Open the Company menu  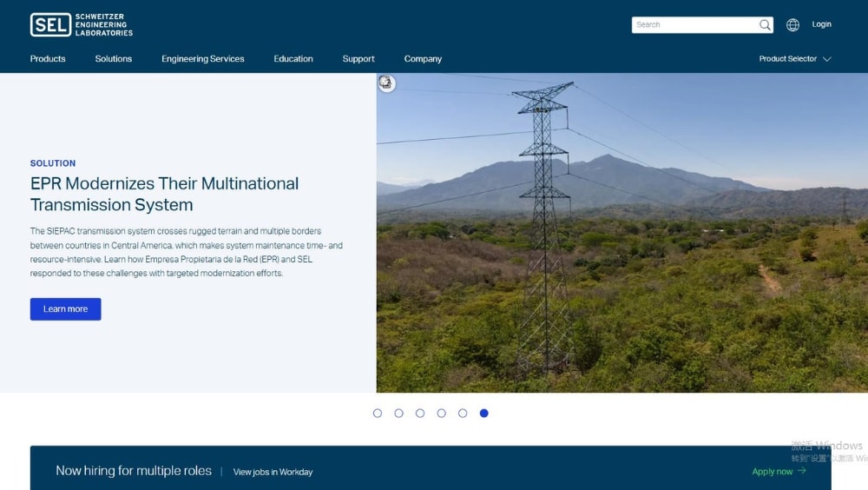click(x=423, y=59)
